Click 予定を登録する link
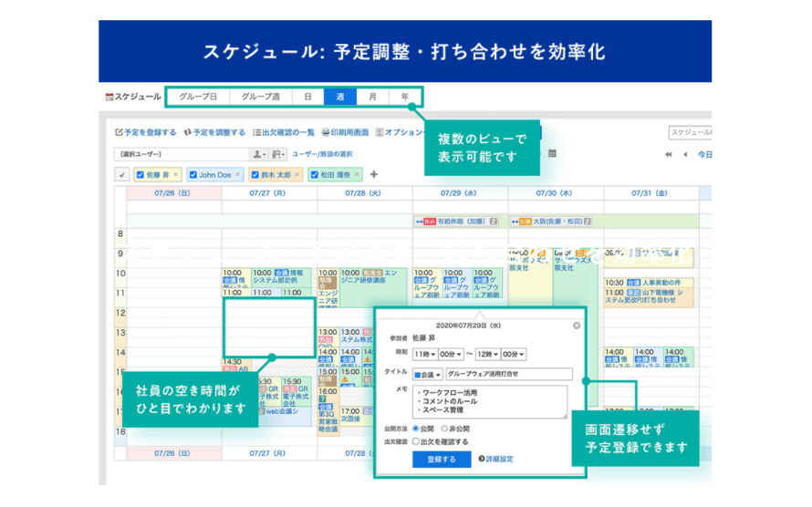Image resolution: width=812 pixels, height=507 pixels. pos(150,132)
